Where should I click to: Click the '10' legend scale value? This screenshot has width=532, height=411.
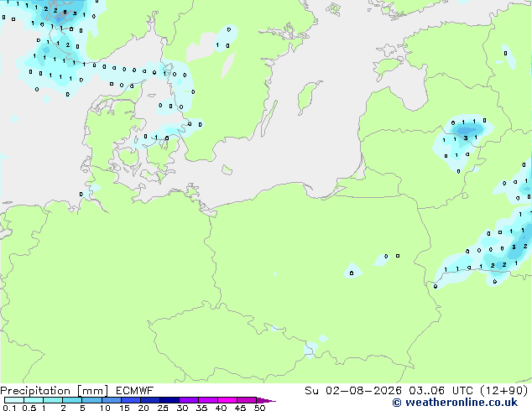pyautogui.click(x=105, y=408)
